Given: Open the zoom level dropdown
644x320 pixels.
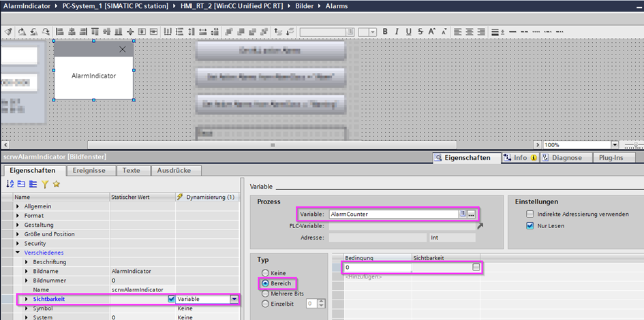Looking at the screenshot, I should coord(615,145).
